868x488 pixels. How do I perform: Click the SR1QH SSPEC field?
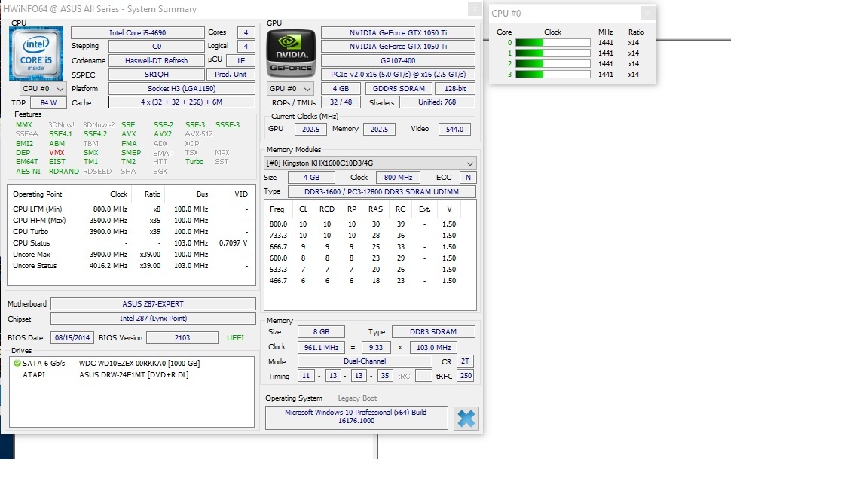(157, 74)
